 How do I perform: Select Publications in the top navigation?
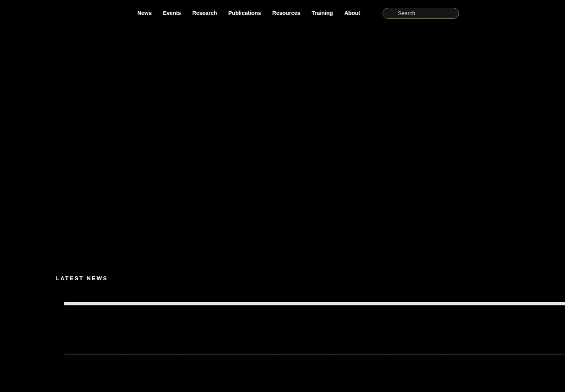point(244,13)
